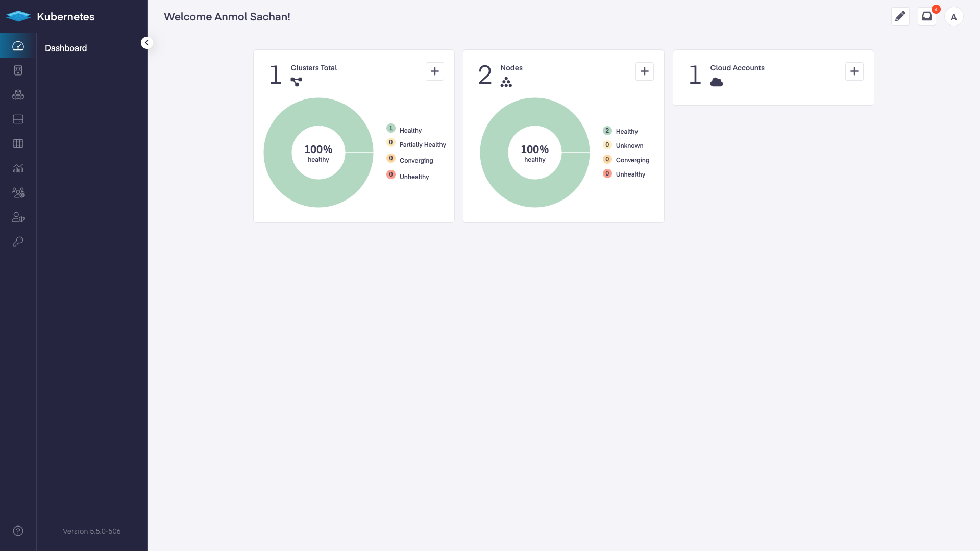Open help question mark icon
Image resolution: width=980 pixels, height=551 pixels.
pos(18,531)
